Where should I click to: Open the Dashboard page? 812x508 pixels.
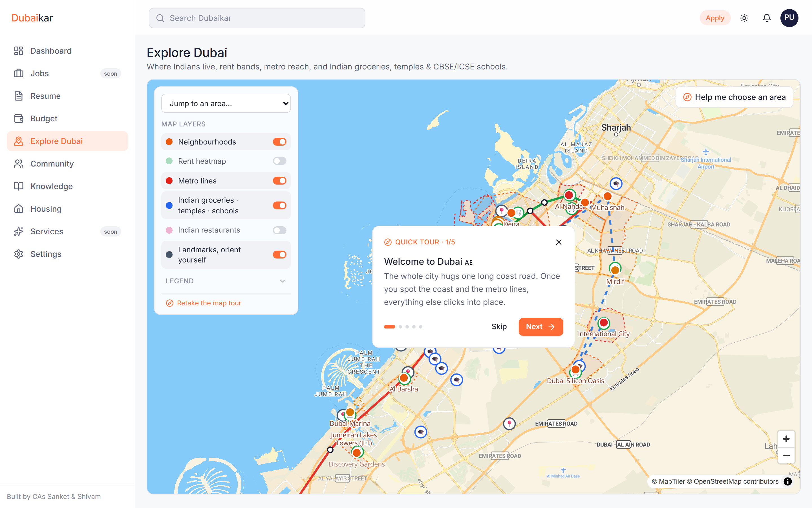point(67,51)
